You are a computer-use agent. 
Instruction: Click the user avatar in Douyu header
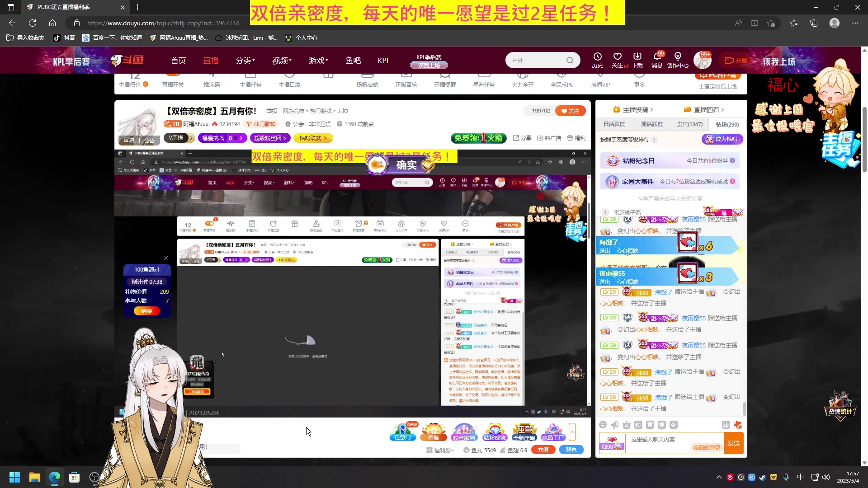[x=703, y=60]
